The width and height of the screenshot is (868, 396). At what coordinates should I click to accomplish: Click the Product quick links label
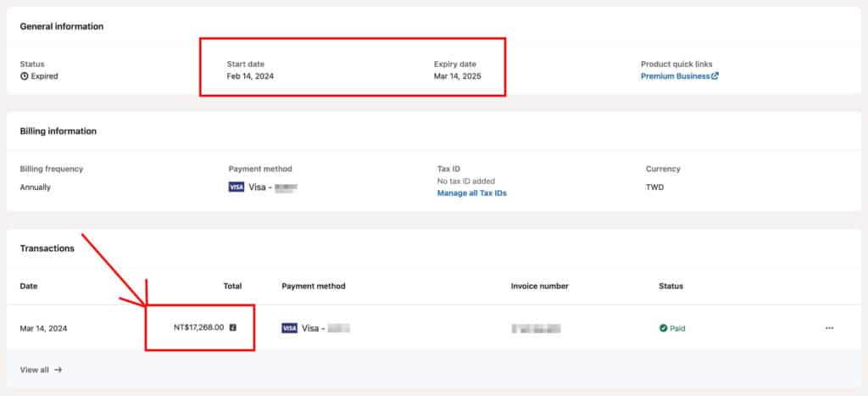coord(676,64)
